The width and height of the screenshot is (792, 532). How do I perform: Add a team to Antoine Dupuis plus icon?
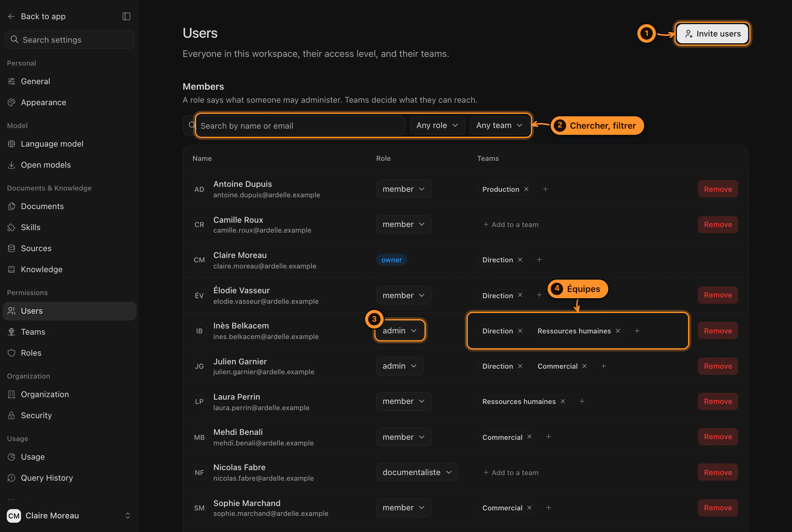pos(545,189)
